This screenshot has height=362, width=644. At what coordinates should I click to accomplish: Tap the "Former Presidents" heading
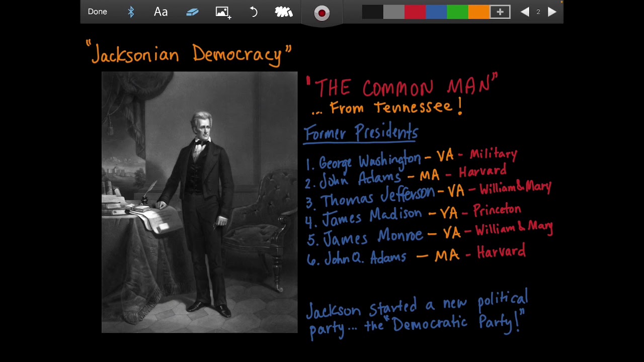(361, 133)
